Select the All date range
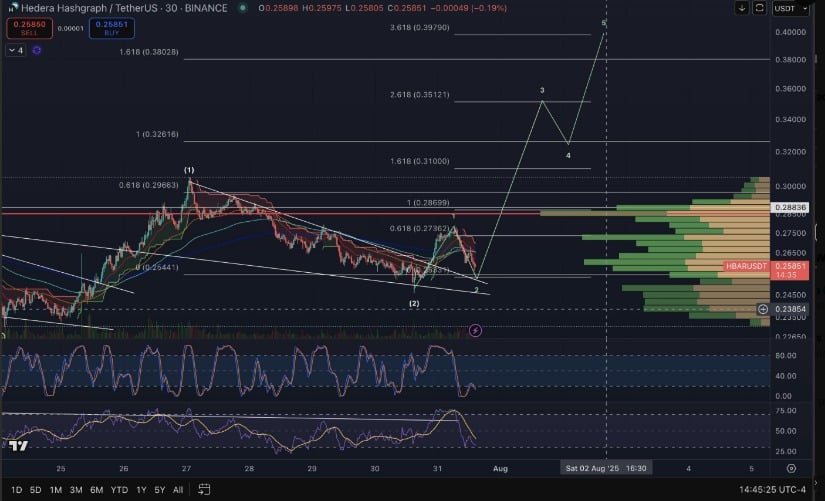825x501 pixels. (178, 490)
